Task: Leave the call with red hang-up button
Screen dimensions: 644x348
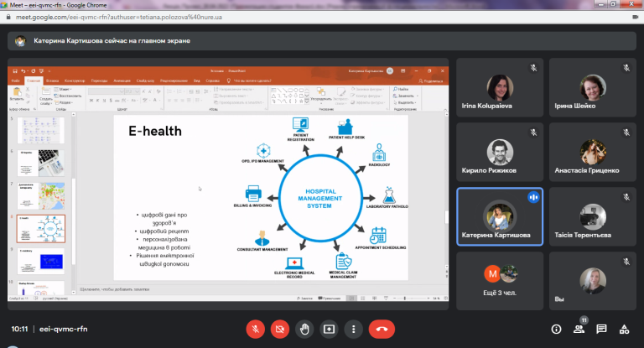Action: tap(382, 329)
